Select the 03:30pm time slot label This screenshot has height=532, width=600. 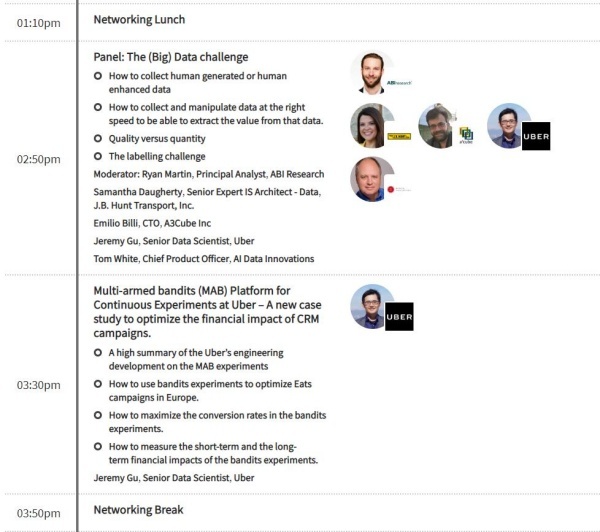pyautogui.click(x=39, y=385)
